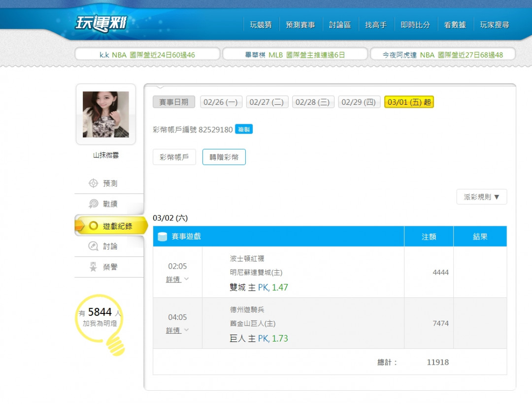The image size is (532, 404).
Task: Open the 畢華棋 MLB promotion link
Action: (x=295, y=55)
